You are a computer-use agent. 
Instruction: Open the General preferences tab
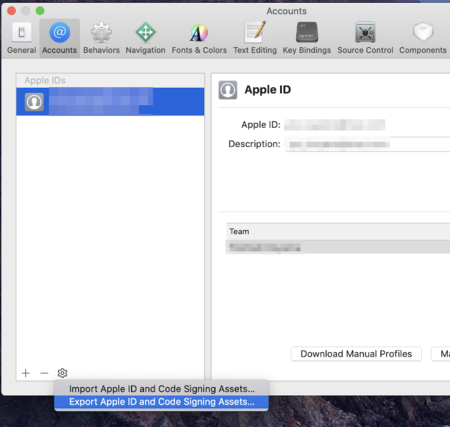point(22,38)
